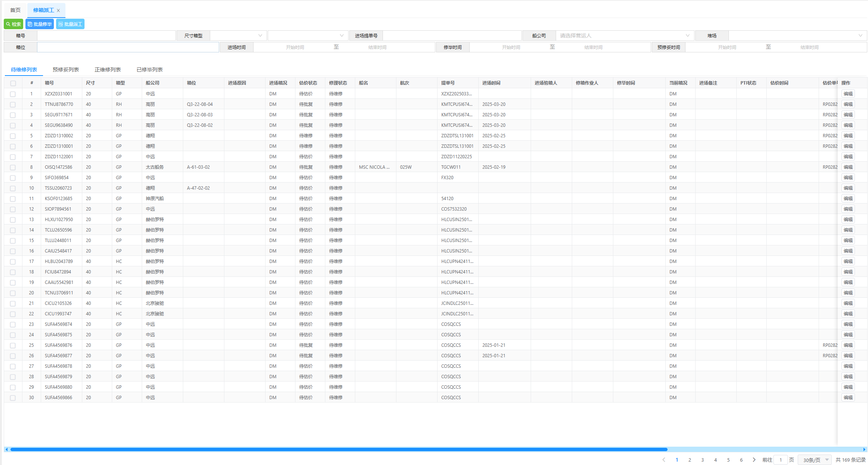Image resolution: width=868 pixels, height=465 pixels.
Task: Switch to the 预修妥列表 tab
Action: pyautogui.click(x=66, y=70)
